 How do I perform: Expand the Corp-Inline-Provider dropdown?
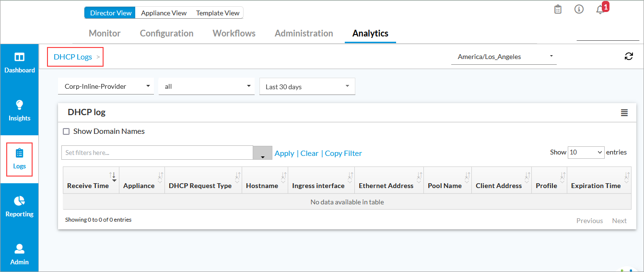(x=106, y=87)
